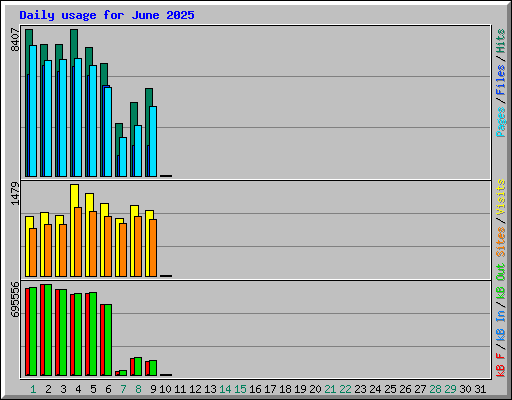Click day 3 on the date axis
Screen dimensions: 512x400
coord(63,389)
